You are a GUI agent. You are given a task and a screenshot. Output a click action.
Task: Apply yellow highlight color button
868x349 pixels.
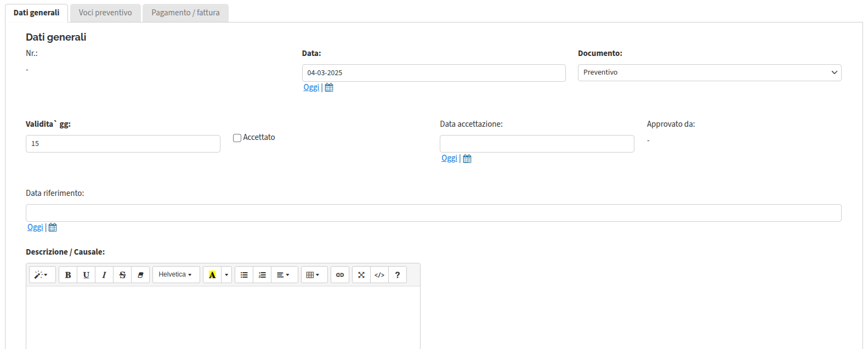pos(212,275)
